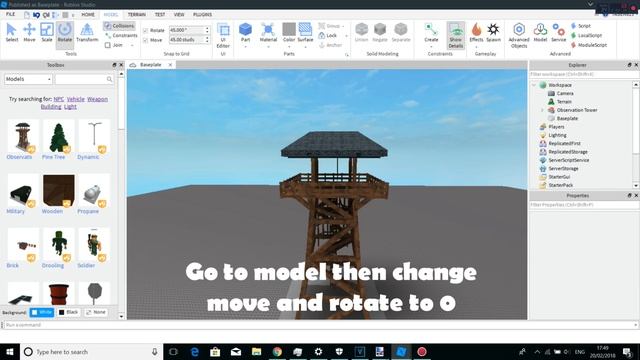The width and height of the screenshot is (640, 360).
Task: Click the Weapon search suggestion link
Action: pyautogui.click(x=98, y=99)
